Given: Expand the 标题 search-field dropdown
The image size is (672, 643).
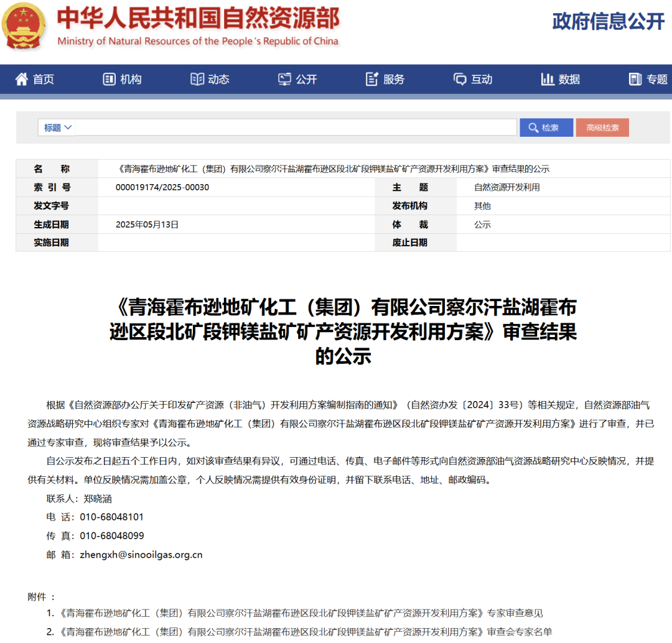Looking at the screenshot, I should point(57,127).
